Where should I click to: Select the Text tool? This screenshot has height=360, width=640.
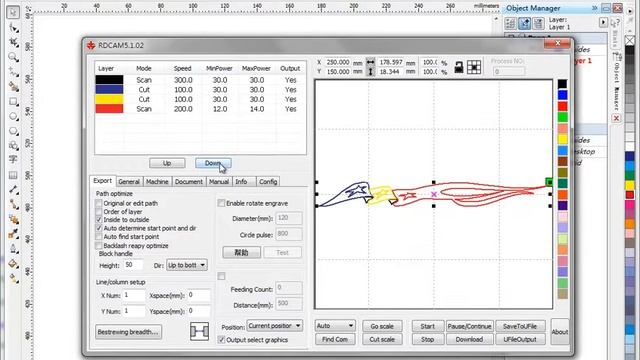click(x=13, y=160)
